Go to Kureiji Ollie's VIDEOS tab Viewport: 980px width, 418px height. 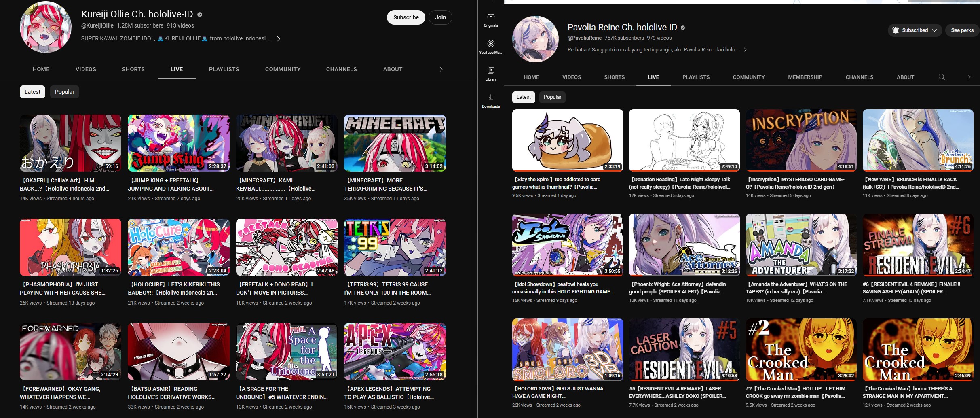click(86, 69)
